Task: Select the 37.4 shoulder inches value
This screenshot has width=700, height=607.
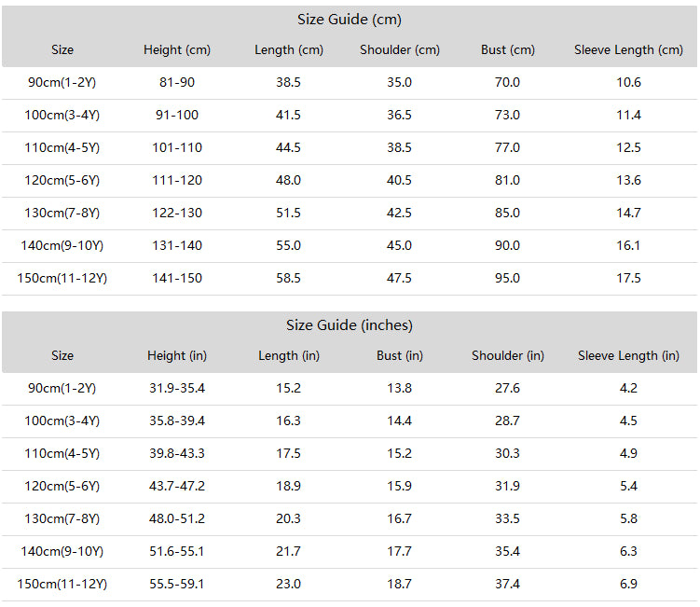Action: pyautogui.click(x=507, y=584)
